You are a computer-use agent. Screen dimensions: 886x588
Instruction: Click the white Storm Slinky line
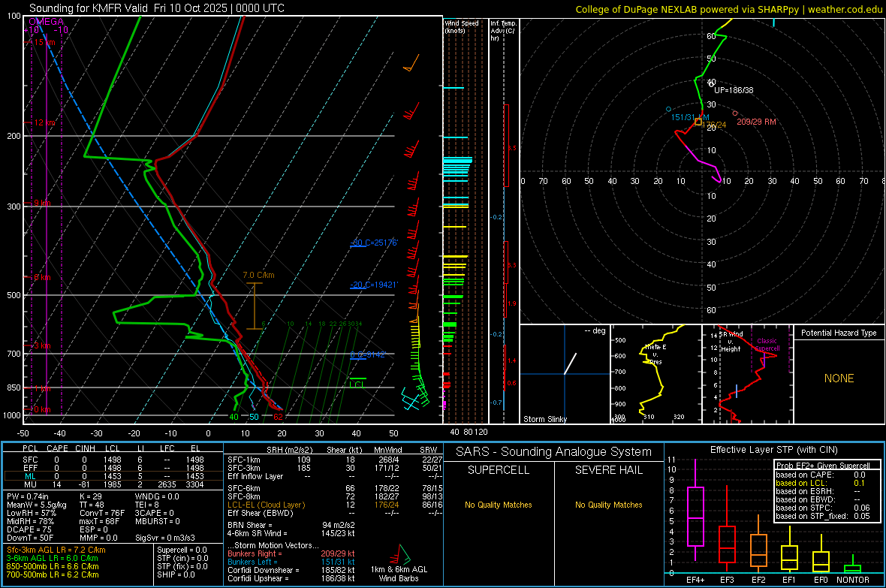click(570, 363)
